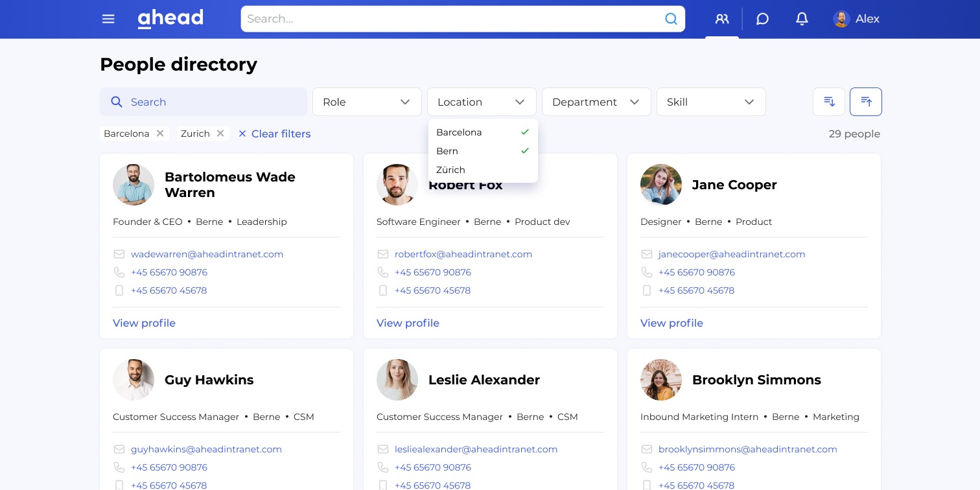Open the people directory icon in header

pos(722,19)
